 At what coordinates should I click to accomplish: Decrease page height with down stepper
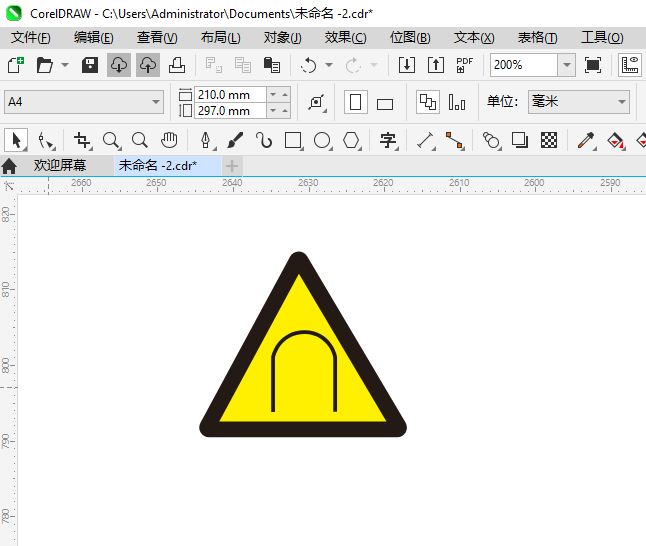pyautogui.click(x=273, y=111)
